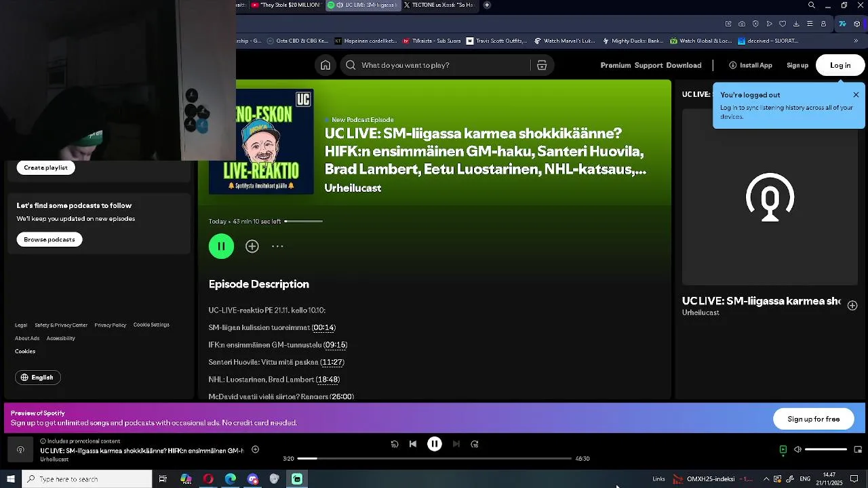Screen dimensions: 868x488
Task: Click Sign up in top bar
Action: click(797, 65)
